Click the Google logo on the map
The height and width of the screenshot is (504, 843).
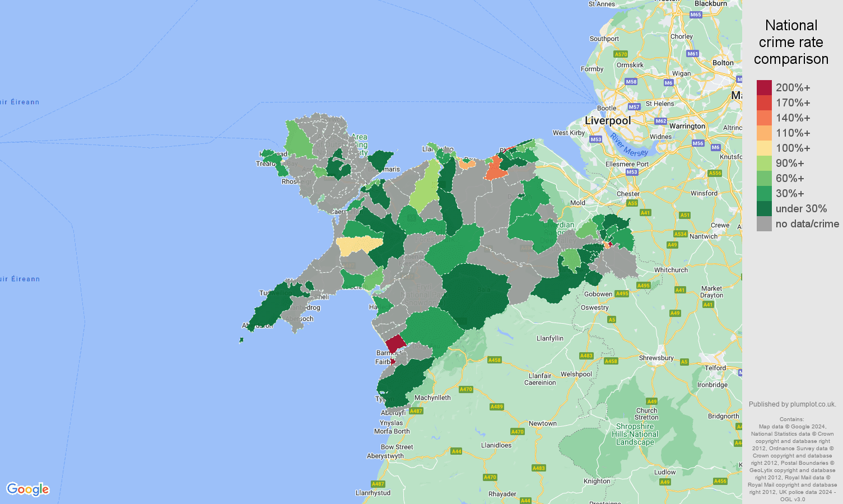point(28,489)
